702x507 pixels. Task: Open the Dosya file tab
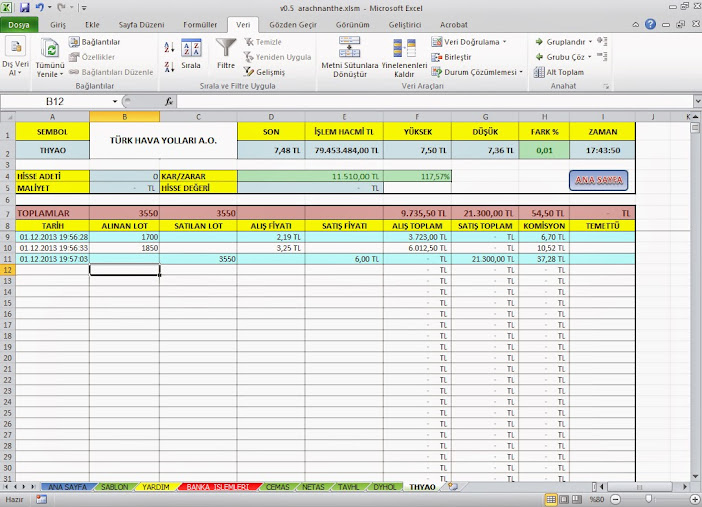(x=19, y=25)
